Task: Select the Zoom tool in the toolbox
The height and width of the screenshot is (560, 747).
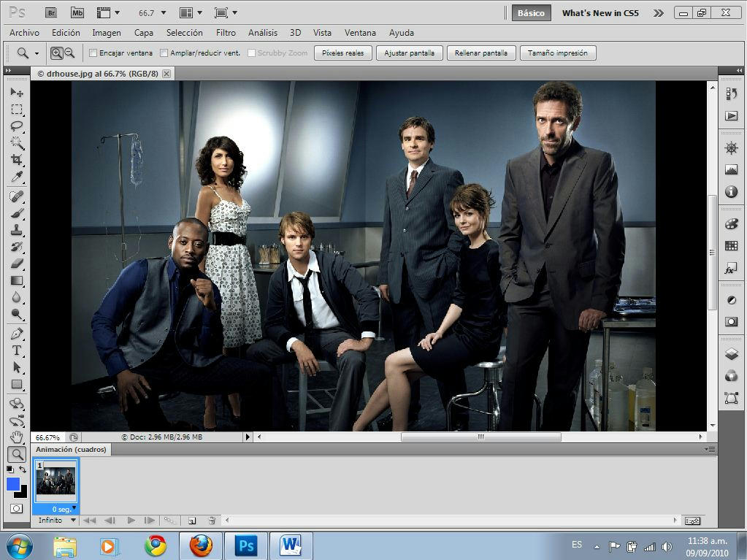Action: coord(17,454)
